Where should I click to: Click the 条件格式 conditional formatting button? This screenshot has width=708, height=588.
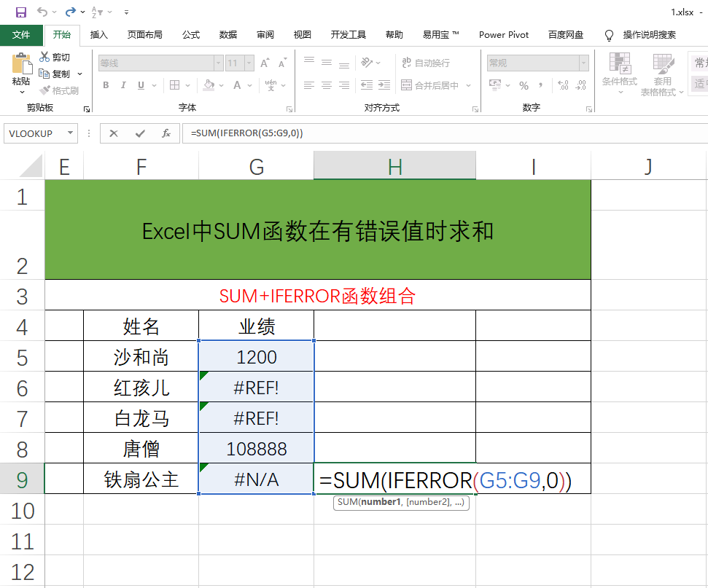pos(620,74)
